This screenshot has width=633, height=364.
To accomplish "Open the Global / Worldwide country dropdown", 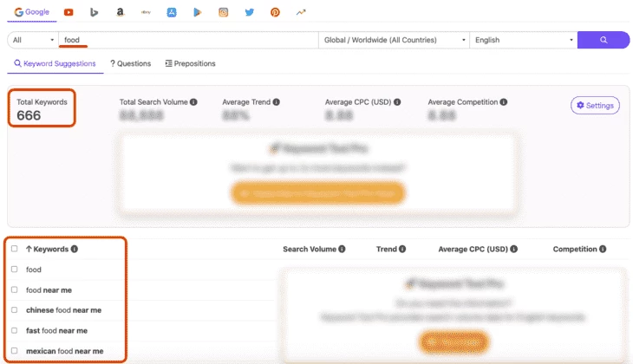I will [x=394, y=40].
